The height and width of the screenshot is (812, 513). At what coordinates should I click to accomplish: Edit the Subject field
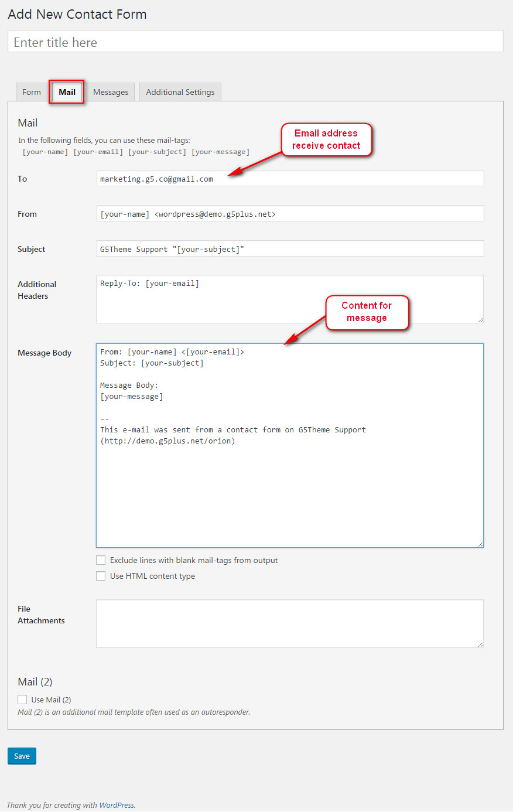point(290,249)
